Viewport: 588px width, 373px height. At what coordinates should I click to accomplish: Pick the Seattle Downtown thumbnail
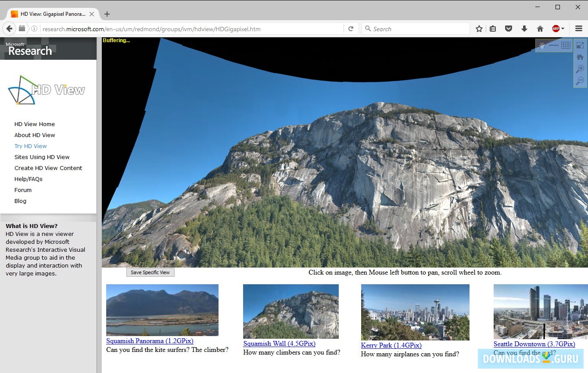[541, 312]
